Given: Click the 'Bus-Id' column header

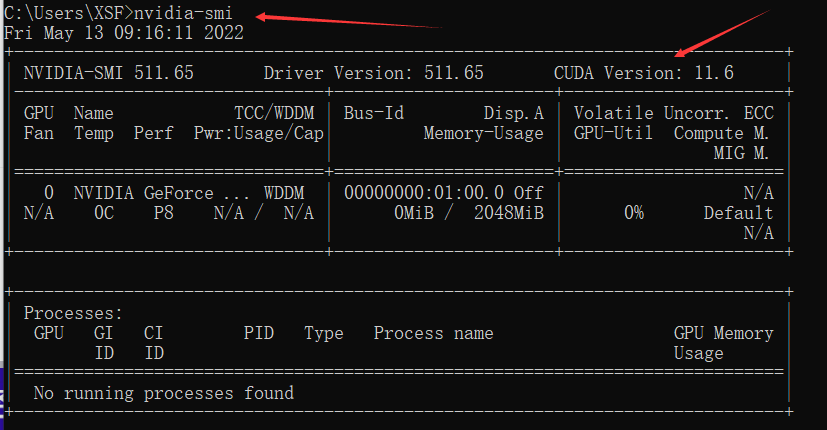Looking at the screenshot, I should pos(374,113).
